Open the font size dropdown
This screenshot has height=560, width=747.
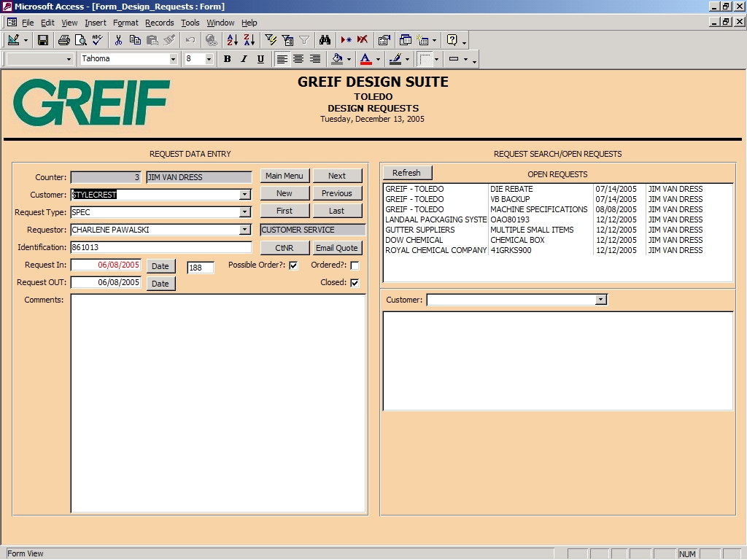click(209, 59)
